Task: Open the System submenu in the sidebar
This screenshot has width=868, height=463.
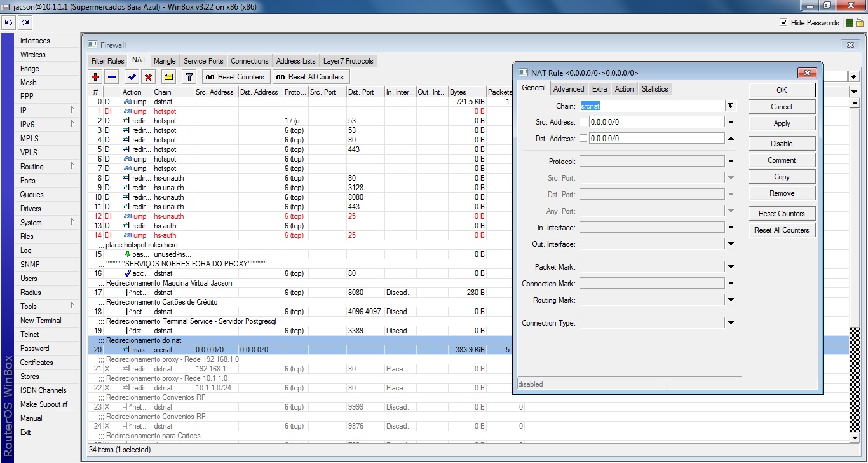Action: [x=48, y=223]
